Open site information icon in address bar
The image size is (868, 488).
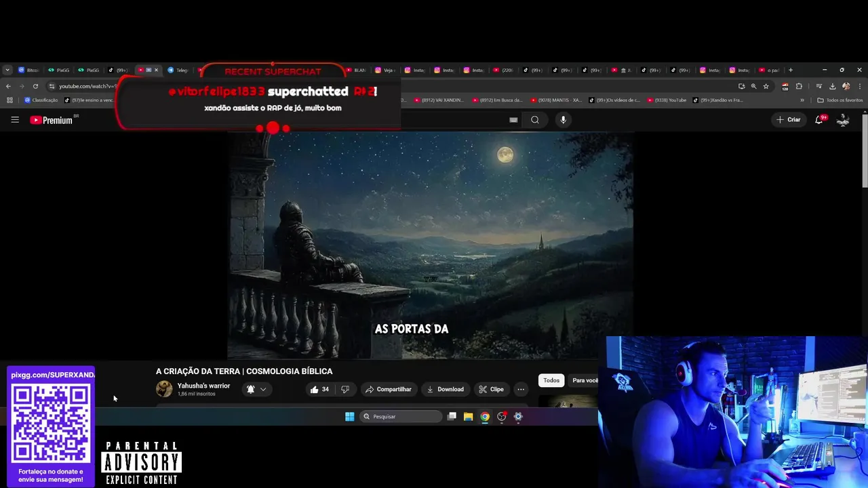(x=52, y=86)
